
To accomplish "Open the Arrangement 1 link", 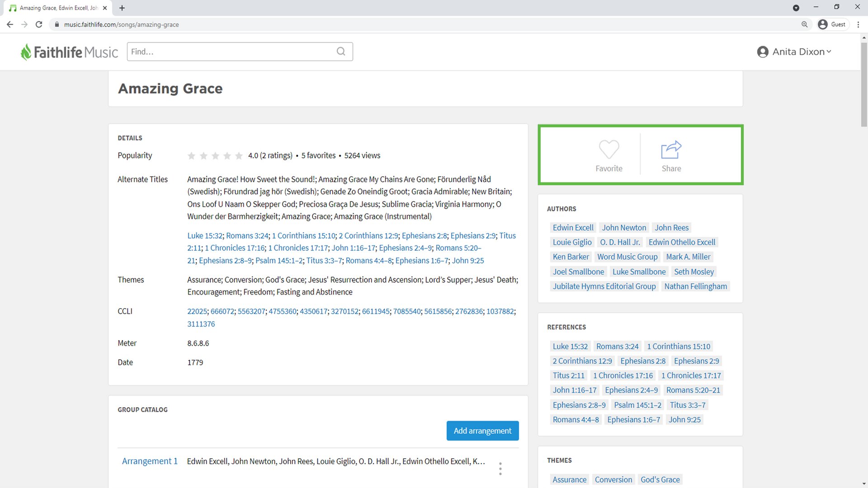I will click(x=150, y=461).
